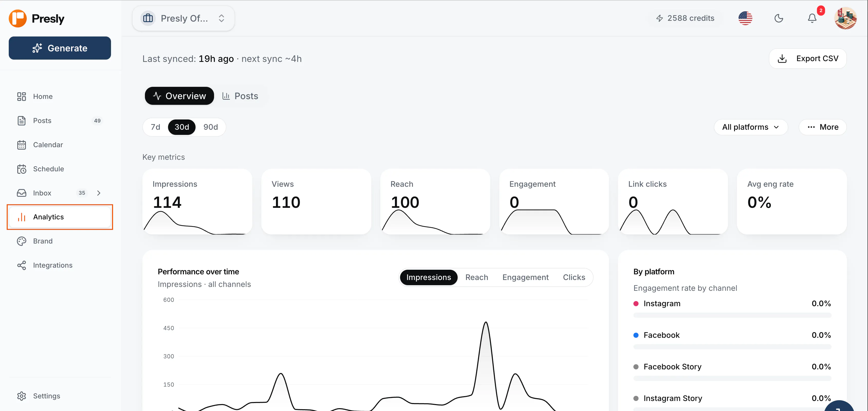Open Posts via the document icon
This screenshot has height=411, width=868.
[22, 121]
